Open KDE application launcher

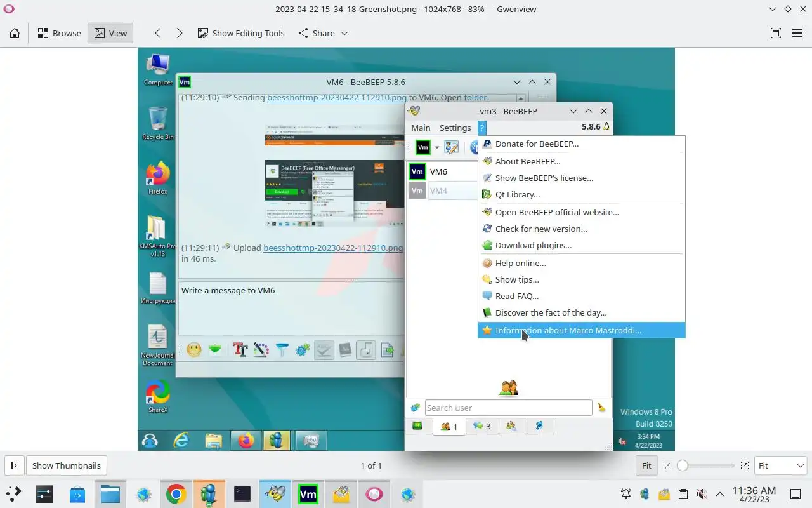(13, 493)
